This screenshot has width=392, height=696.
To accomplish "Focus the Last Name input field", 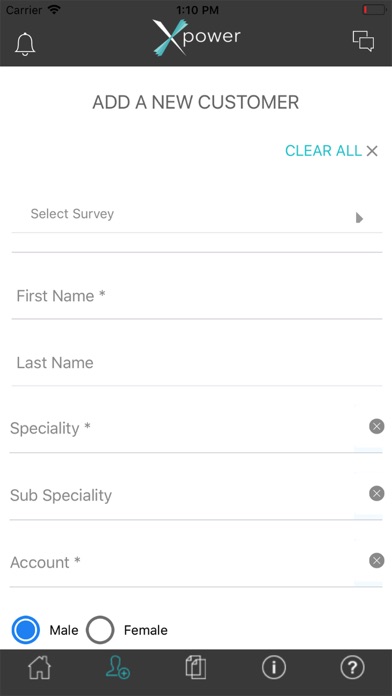I will 197,363.
